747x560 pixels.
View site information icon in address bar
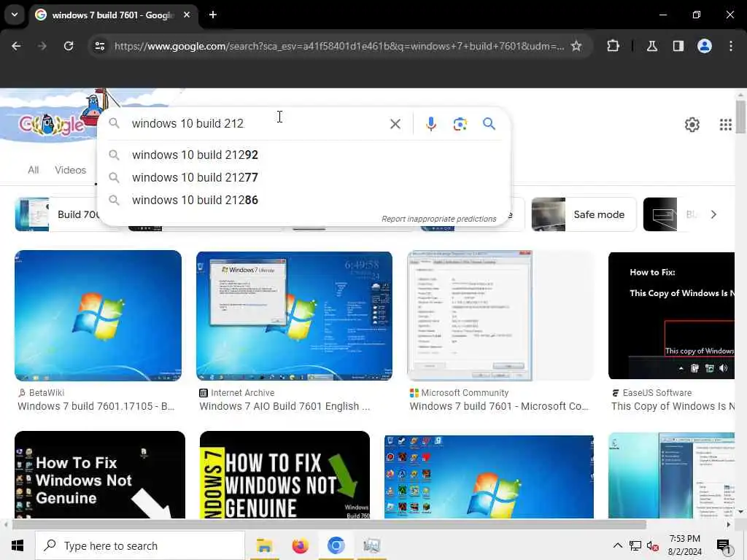[99, 46]
